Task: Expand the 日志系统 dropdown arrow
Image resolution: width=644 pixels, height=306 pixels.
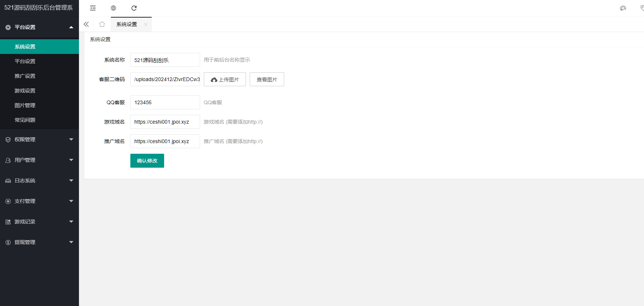Action: pyautogui.click(x=71, y=181)
